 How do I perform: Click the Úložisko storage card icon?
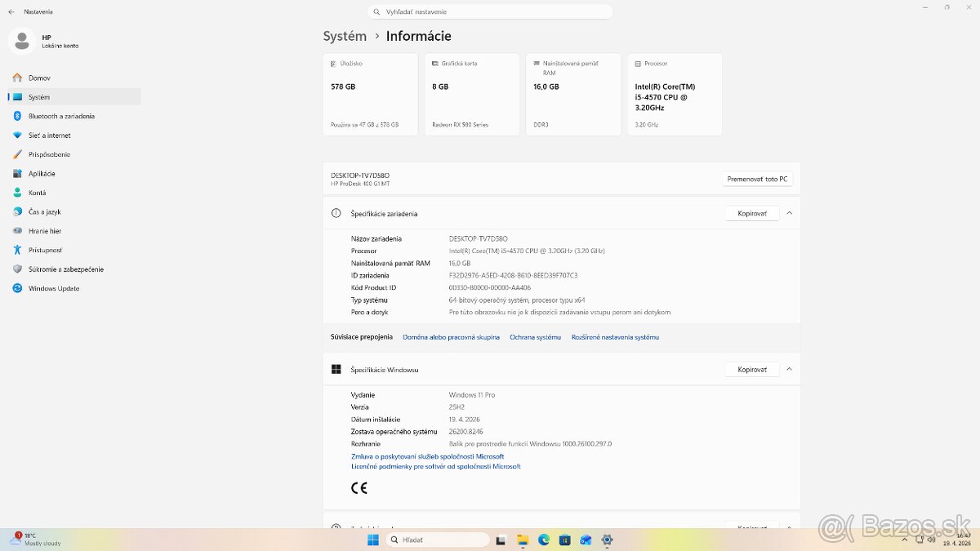[333, 63]
